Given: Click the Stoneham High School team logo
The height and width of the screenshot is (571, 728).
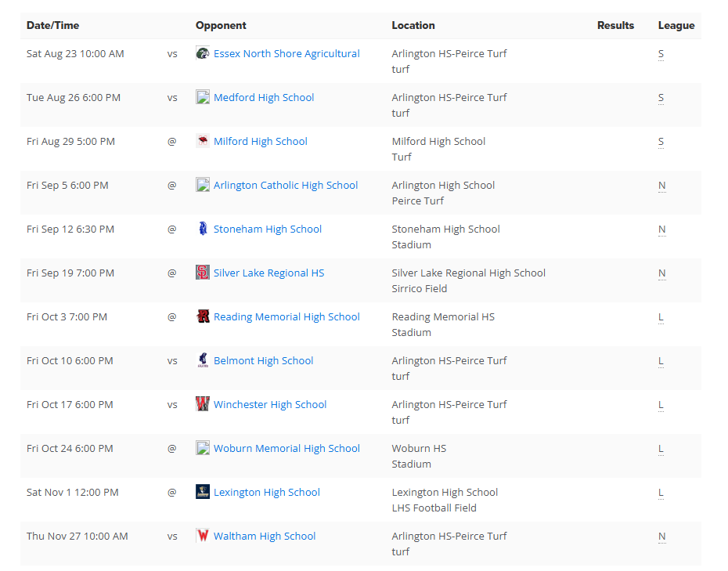Looking at the screenshot, I should point(203,229).
